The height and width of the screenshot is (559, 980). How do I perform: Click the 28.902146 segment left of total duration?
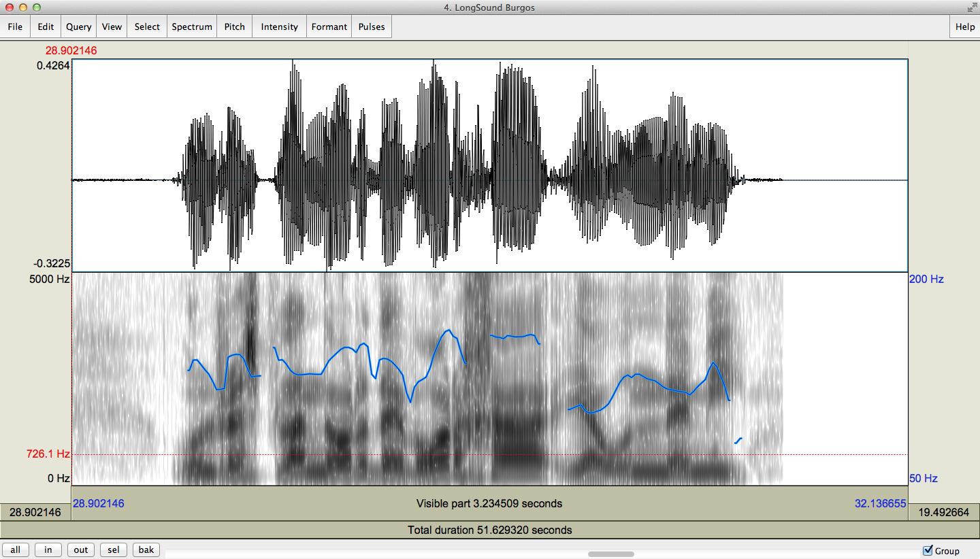coord(35,512)
